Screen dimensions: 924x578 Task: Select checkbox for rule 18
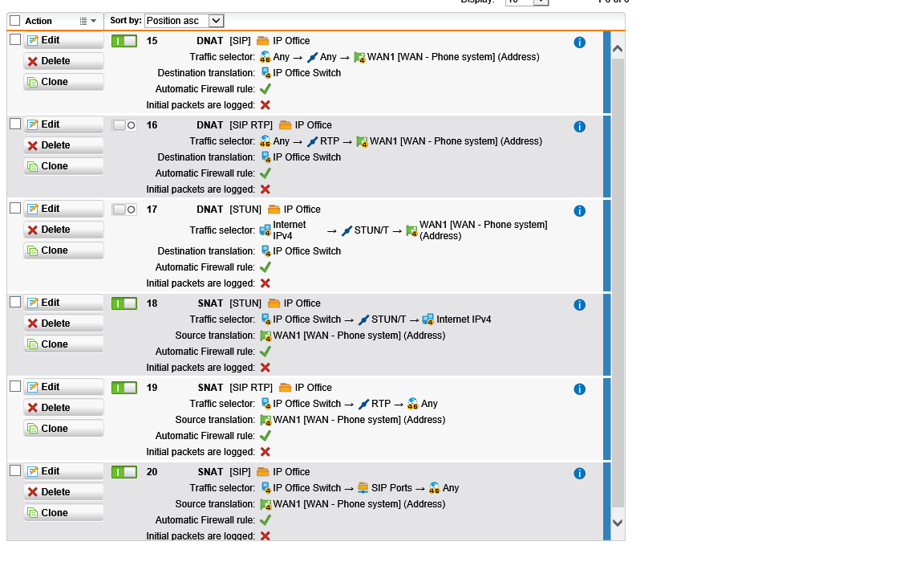[x=15, y=302]
